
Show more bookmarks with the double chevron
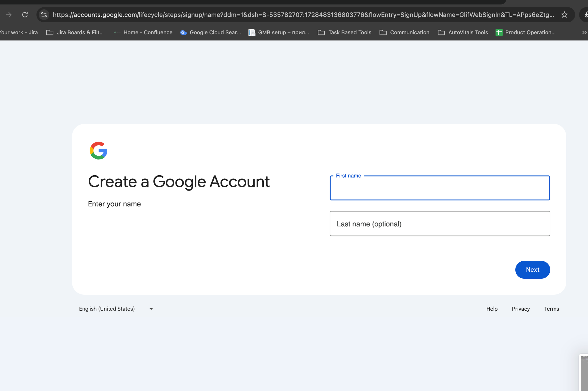point(584,32)
